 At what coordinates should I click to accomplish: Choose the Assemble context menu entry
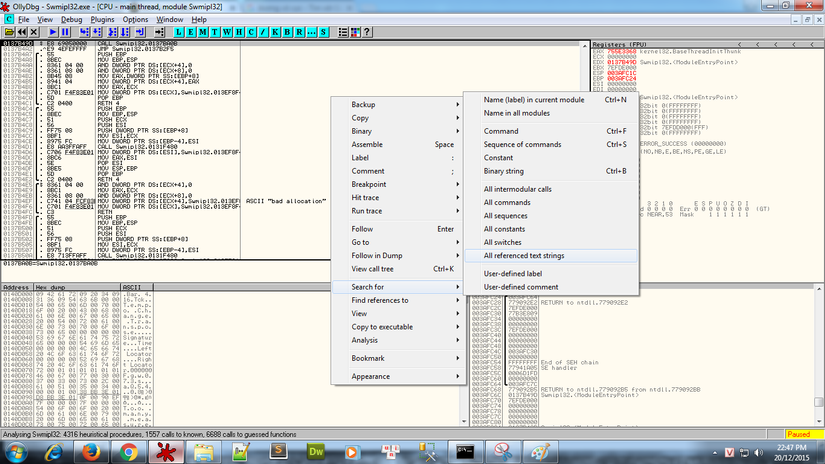[398, 144]
